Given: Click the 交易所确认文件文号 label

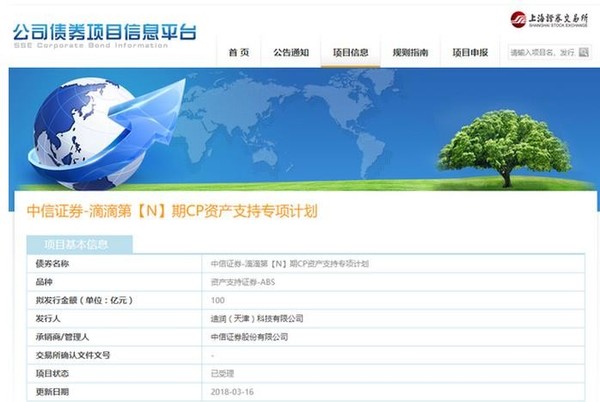Looking at the screenshot, I should [x=73, y=355].
